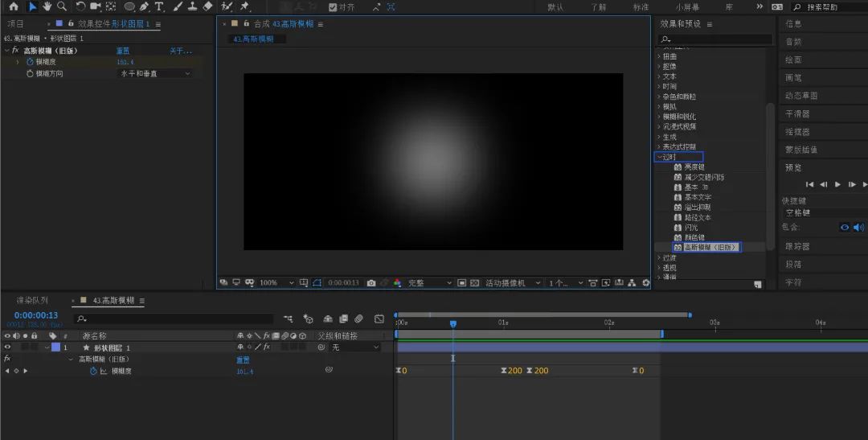Toggle transparency grid in the viewer
The height and width of the screenshot is (440, 868).
[x=474, y=282]
